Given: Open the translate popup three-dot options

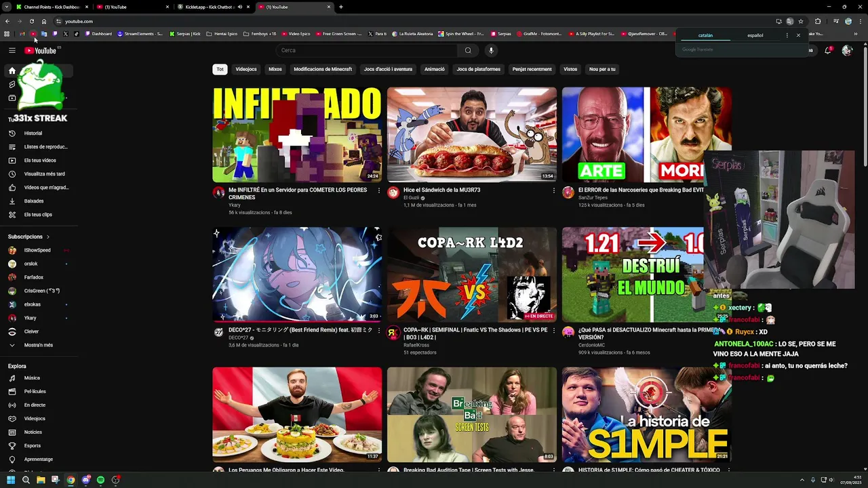Looking at the screenshot, I should coord(787,35).
